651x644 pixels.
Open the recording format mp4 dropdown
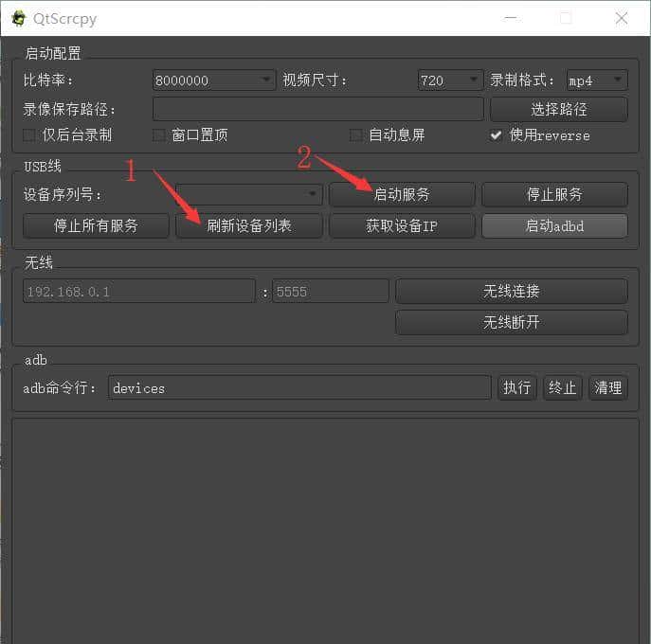pyautogui.click(x=597, y=80)
